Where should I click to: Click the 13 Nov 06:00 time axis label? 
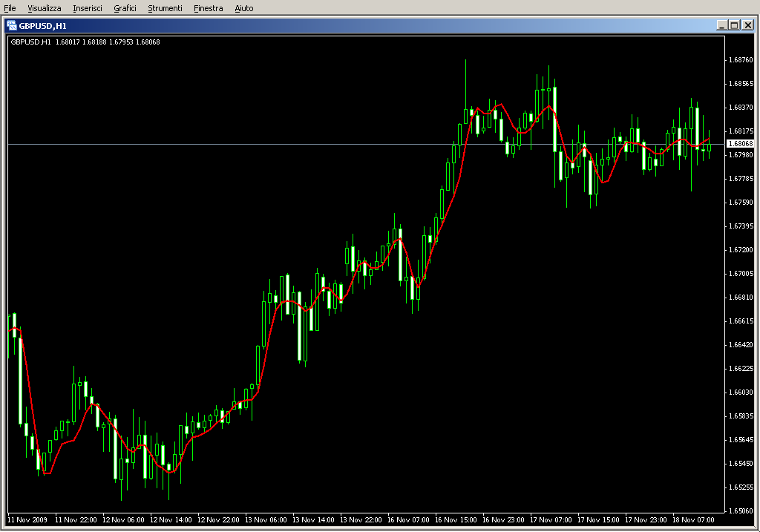(266, 520)
